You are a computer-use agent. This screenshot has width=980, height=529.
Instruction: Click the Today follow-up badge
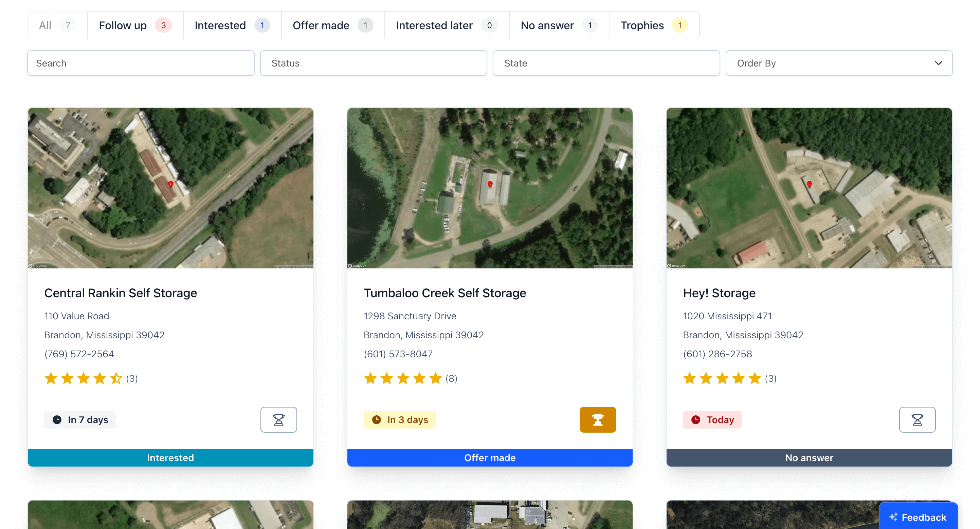point(712,419)
